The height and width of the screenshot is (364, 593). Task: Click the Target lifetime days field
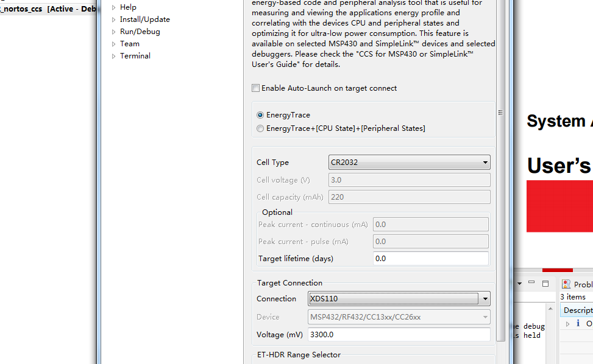[431, 258]
